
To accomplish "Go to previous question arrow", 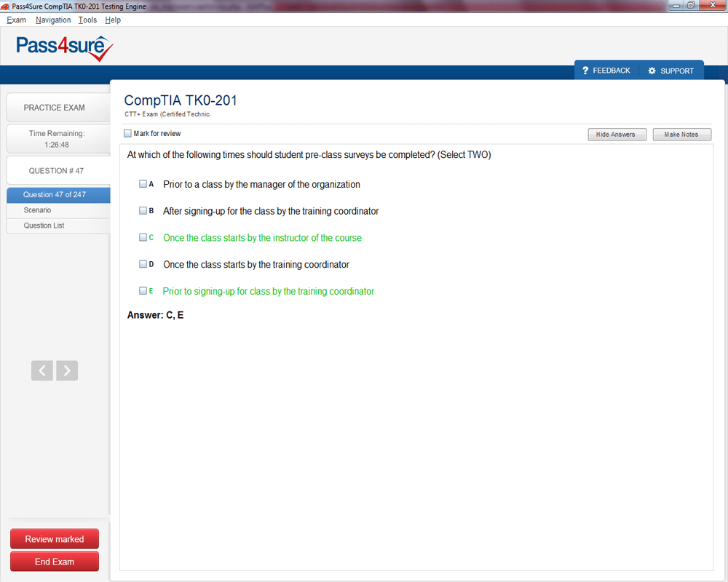I will (x=41, y=370).
